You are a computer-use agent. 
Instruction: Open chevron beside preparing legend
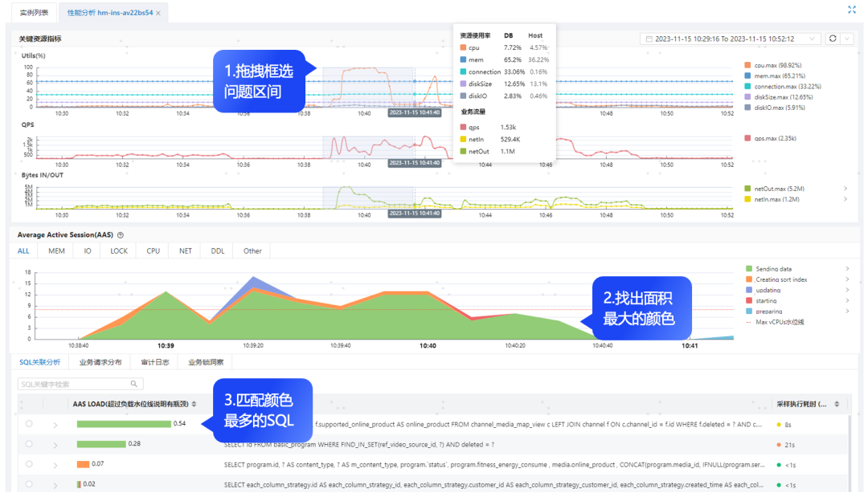click(848, 312)
